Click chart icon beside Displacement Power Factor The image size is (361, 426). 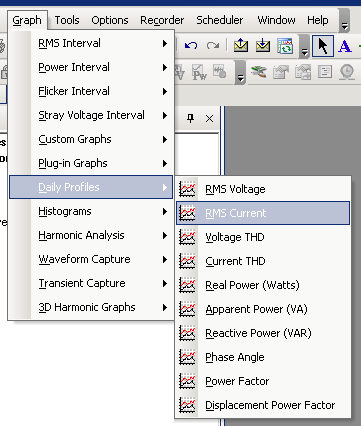(x=187, y=405)
